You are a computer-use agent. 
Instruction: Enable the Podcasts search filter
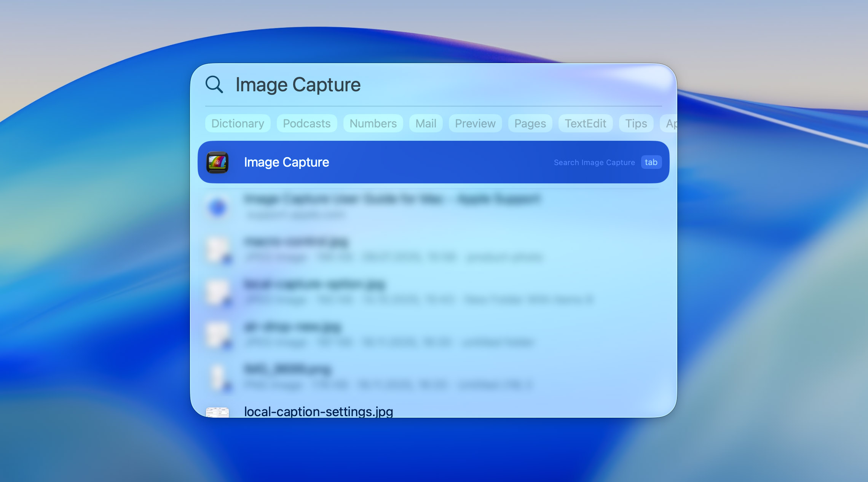(306, 123)
